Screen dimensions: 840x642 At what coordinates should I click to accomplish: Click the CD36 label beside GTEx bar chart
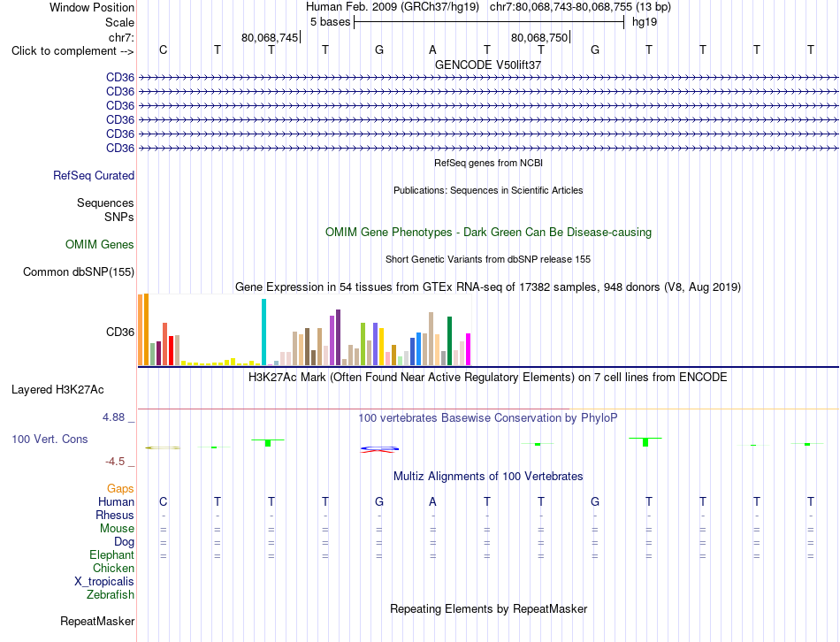tap(120, 332)
